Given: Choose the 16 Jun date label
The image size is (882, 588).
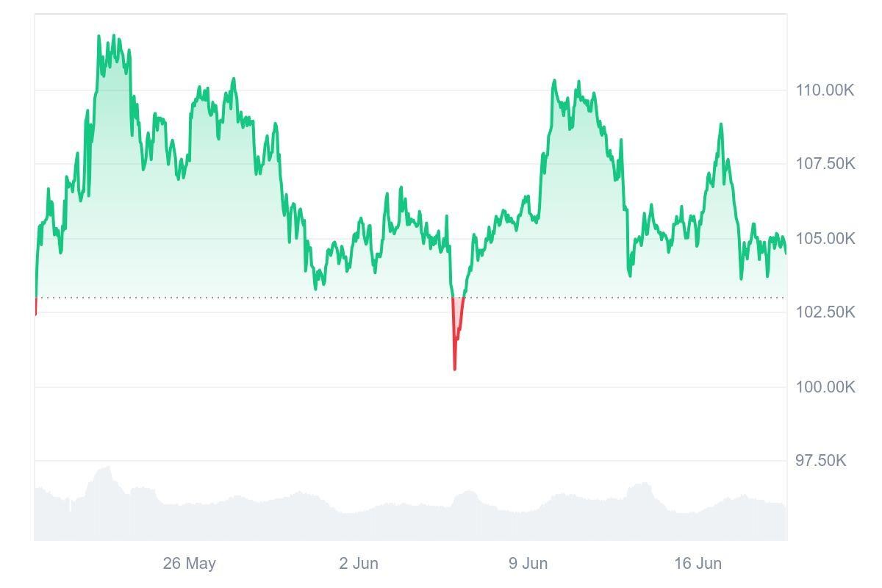Looking at the screenshot, I should coord(698,564).
